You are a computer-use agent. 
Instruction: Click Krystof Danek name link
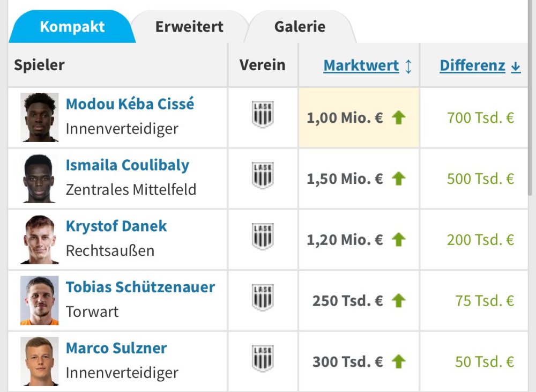[x=116, y=226]
